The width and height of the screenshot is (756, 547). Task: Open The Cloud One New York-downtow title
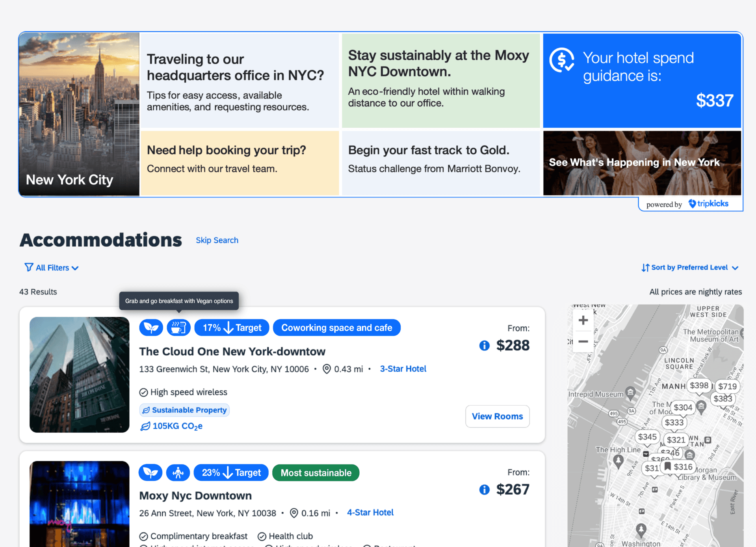coord(232,351)
